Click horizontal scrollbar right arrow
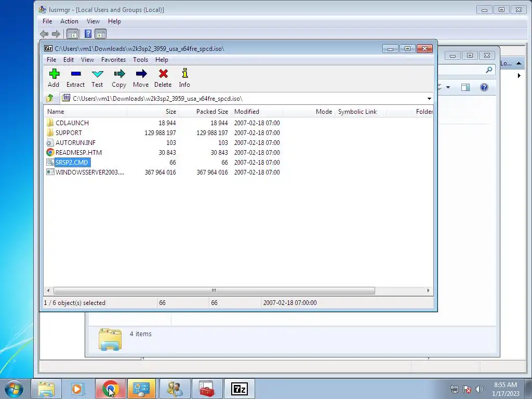The width and height of the screenshot is (532, 399). [428, 291]
